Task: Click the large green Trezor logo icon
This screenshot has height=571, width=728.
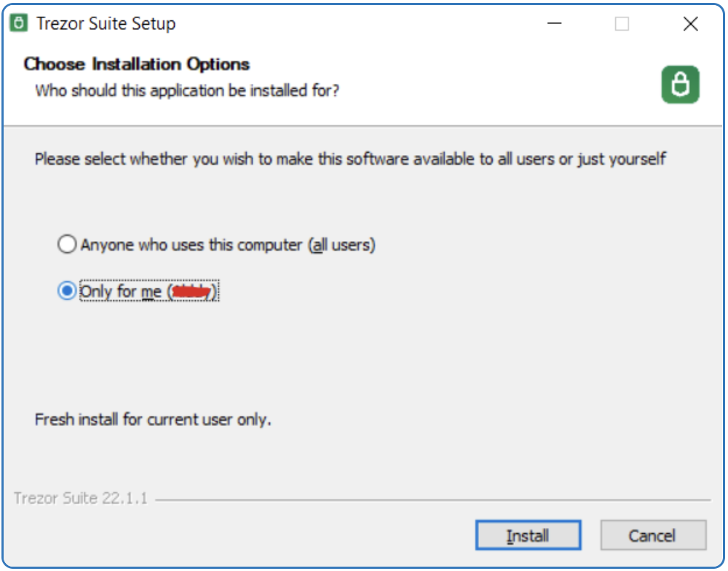Action: click(680, 84)
